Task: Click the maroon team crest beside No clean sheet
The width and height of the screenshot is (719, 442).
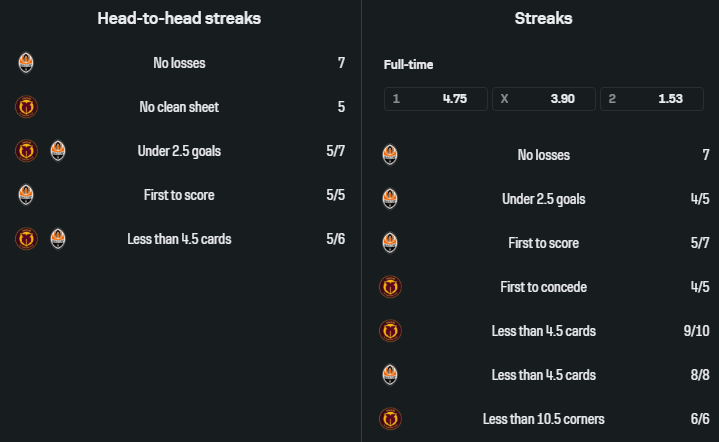Action: (26, 107)
